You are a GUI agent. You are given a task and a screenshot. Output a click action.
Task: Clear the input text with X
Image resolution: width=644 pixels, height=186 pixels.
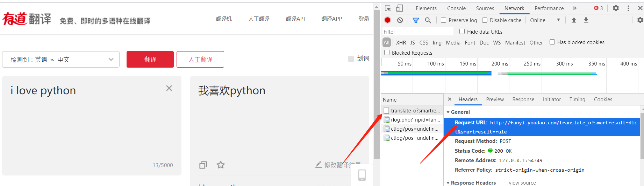click(169, 88)
